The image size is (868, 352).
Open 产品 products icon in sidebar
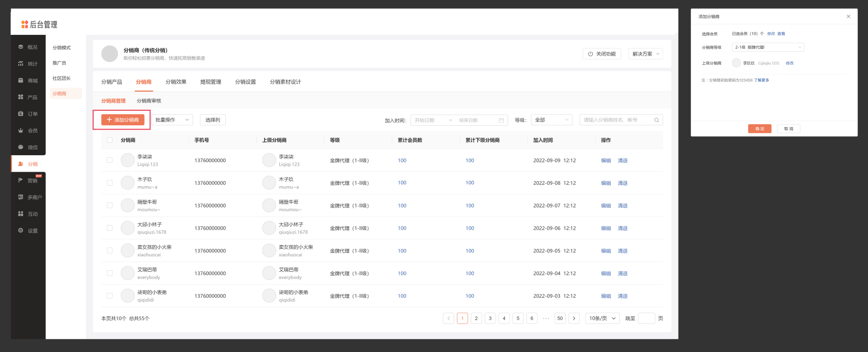(21, 97)
